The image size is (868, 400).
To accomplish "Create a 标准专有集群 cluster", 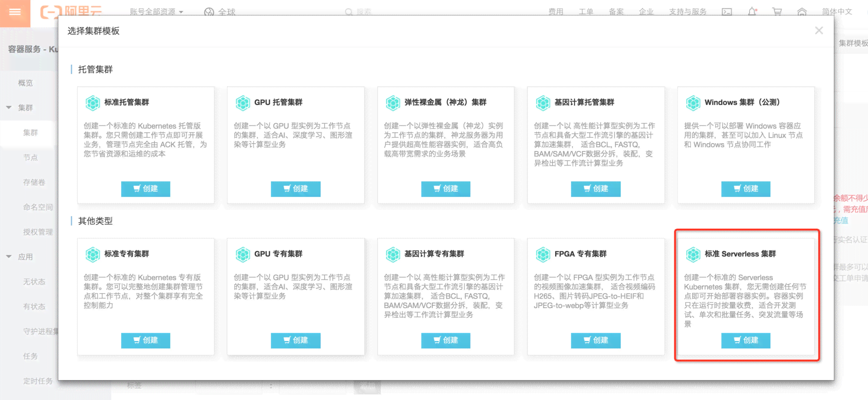I will [145, 340].
